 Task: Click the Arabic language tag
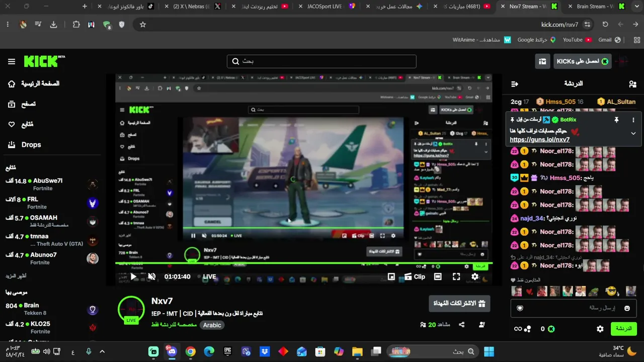[212, 325]
